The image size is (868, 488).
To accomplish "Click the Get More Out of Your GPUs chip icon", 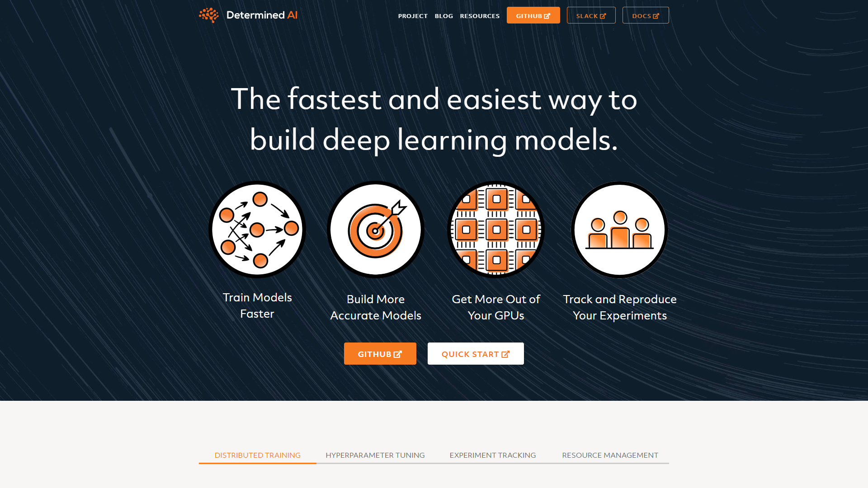I will [x=495, y=230].
